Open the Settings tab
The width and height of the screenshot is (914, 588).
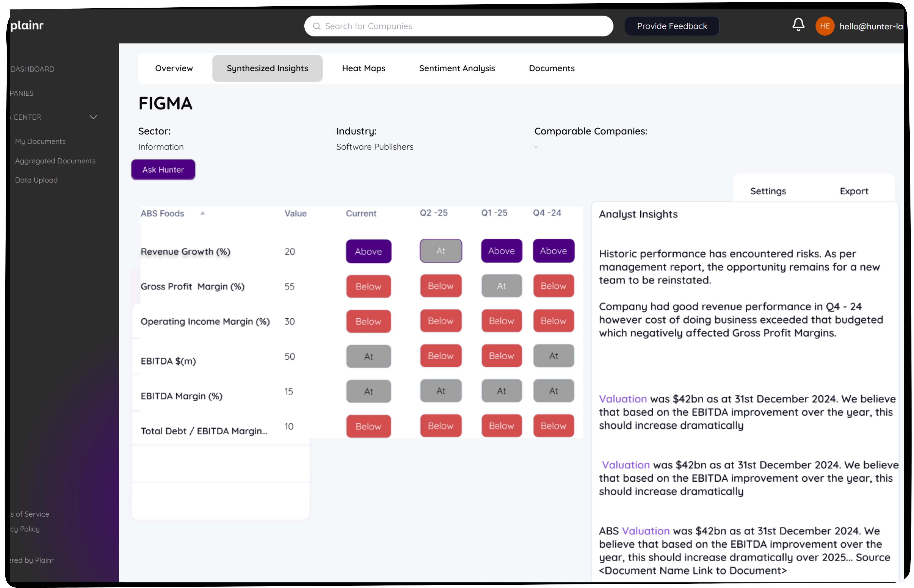[x=768, y=191]
